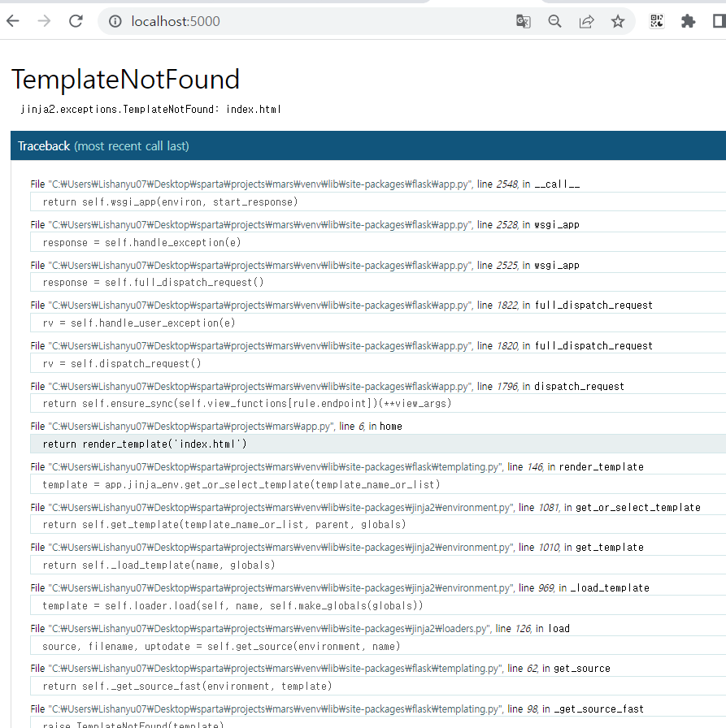726x728 pixels.
Task: Open code line return self._load_template(name, globals)
Action: (x=378, y=565)
